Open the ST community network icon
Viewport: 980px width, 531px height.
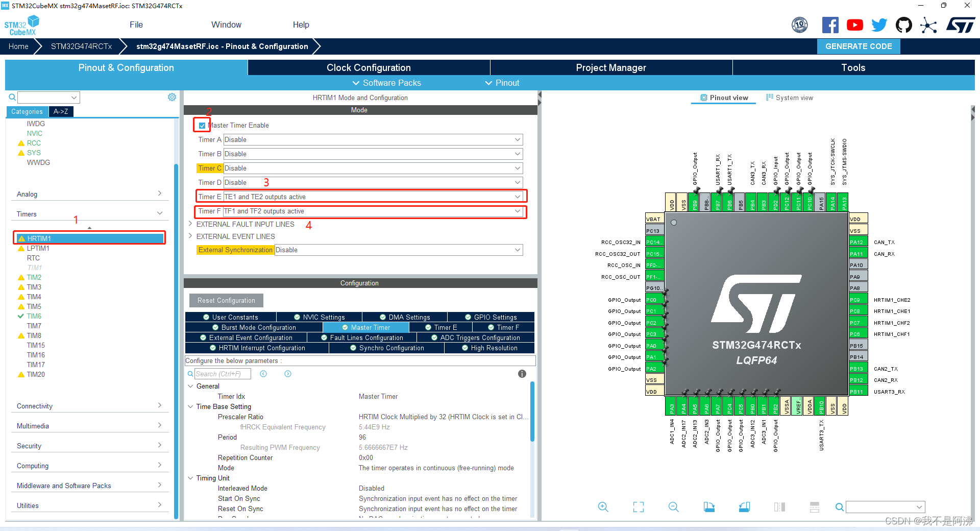(928, 25)
